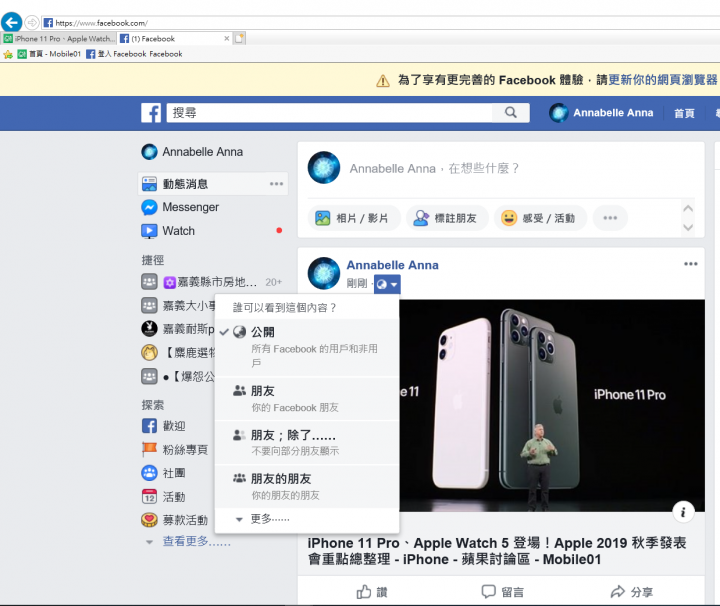Click the yellow warning triangle icon
720x606 pixels.
pos(383,81)
